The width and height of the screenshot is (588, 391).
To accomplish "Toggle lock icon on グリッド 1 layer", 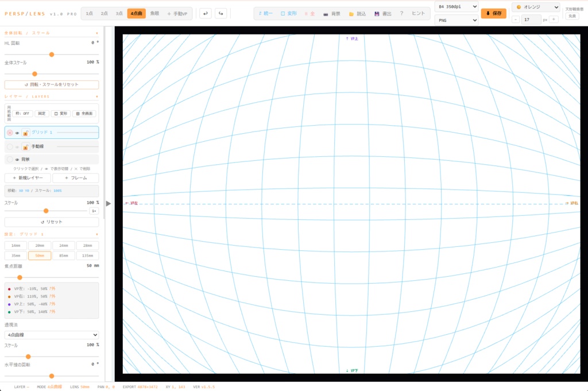I will point(25,133).
